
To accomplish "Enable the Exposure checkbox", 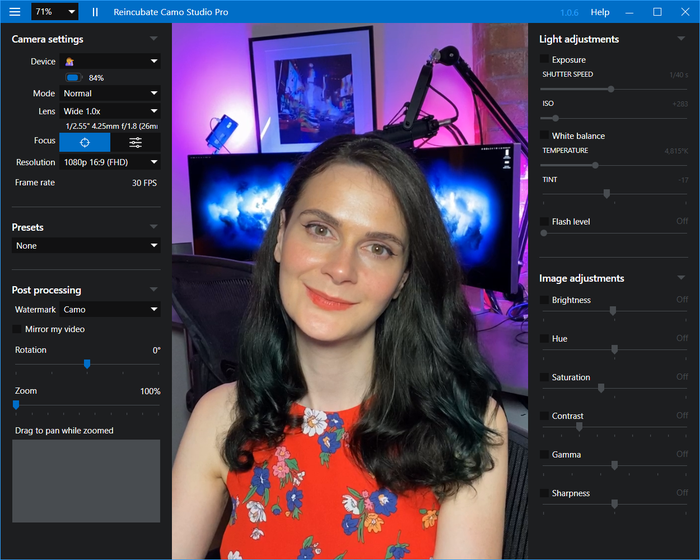I will (x=544, y=59).
